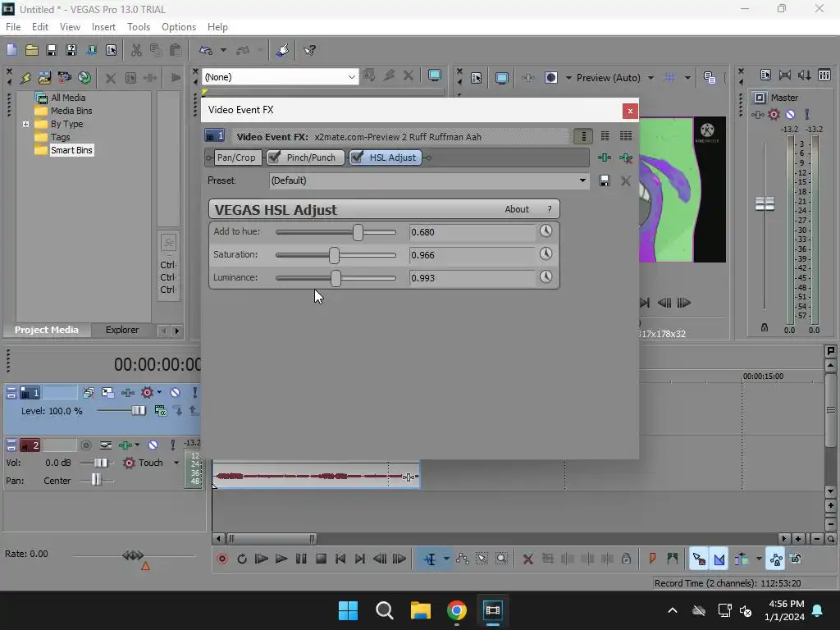Click About in VEGAS HSL Adjust header
840x630 pixels.
coord(517,209)
